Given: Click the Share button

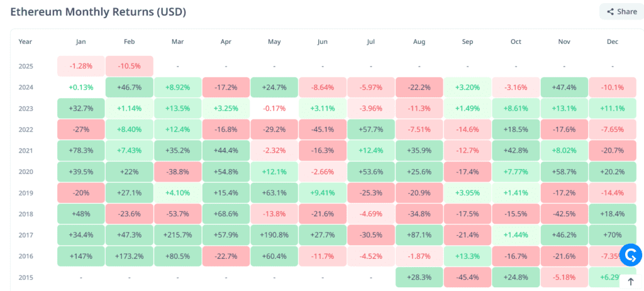Looking at the screenshot, I should 621,11.
